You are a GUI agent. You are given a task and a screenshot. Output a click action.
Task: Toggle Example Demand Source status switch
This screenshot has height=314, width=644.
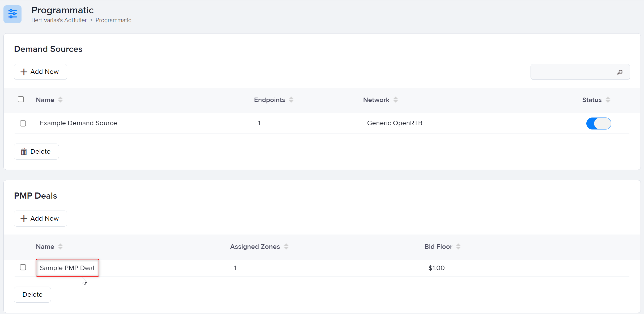coord(599,123)
